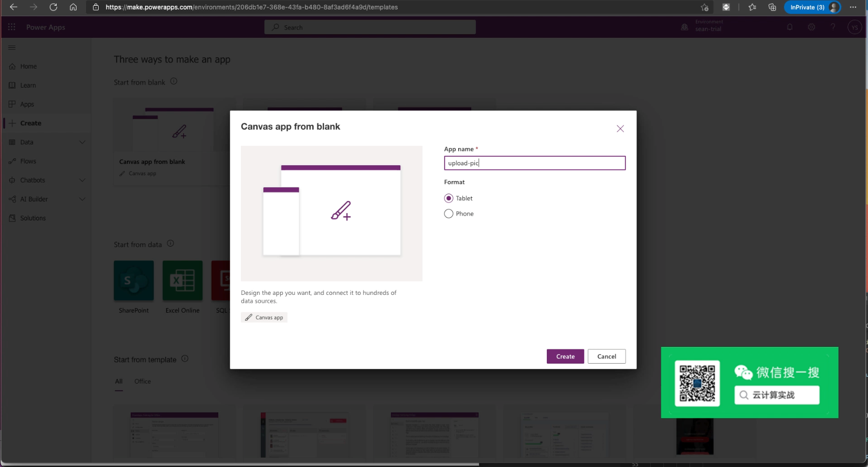Image resolution: width=868 pixels, height=467 pixels.
Task: Switch to the Office templates tab
Action: coord(143,381)
